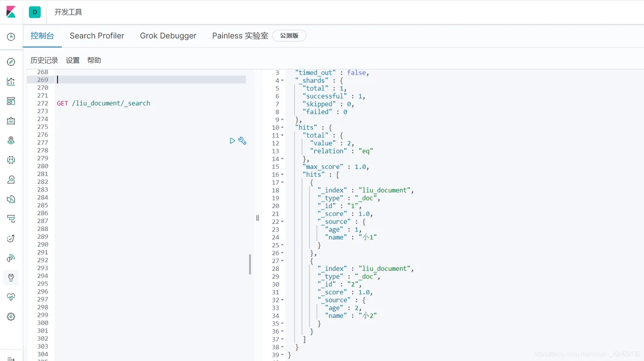Click "skipped" : 0 line
This screenshot has height=361, width=644.
[328, 104]
